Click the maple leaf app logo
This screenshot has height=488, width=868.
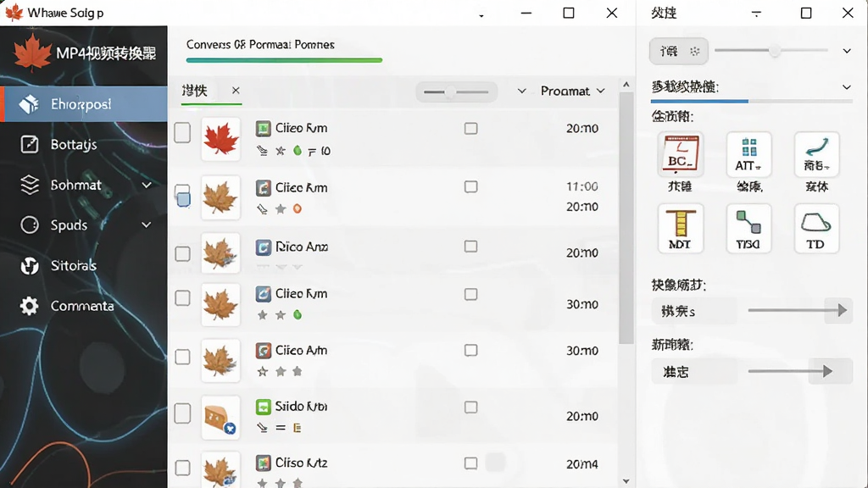[32, 53]
